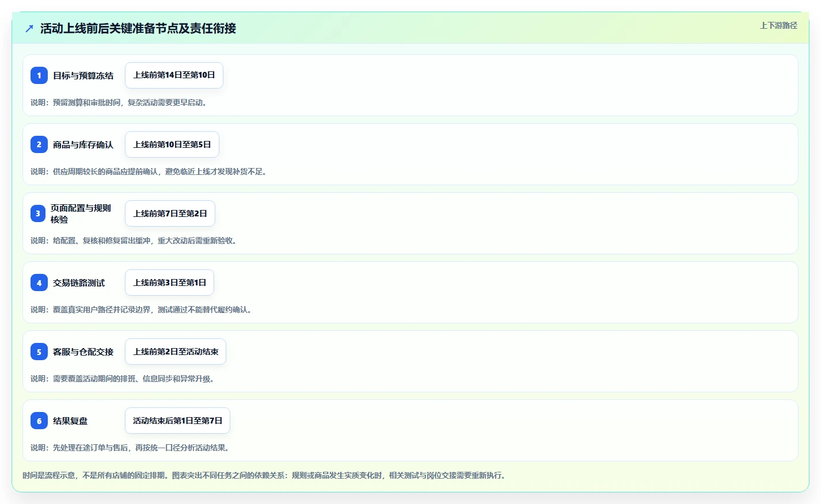Select step number 6 badge
Image resolution: width=821 pixels, height=504 pixels.
(39, 421)
